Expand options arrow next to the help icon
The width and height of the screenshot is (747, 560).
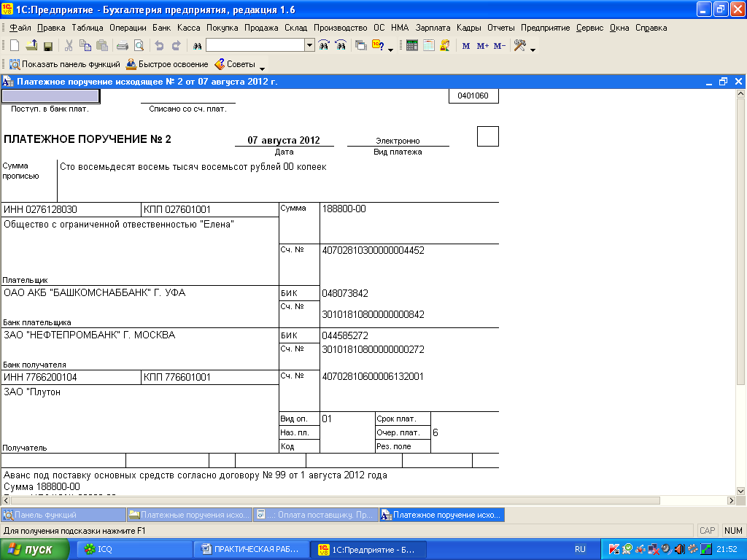click(x=391, y=50)
